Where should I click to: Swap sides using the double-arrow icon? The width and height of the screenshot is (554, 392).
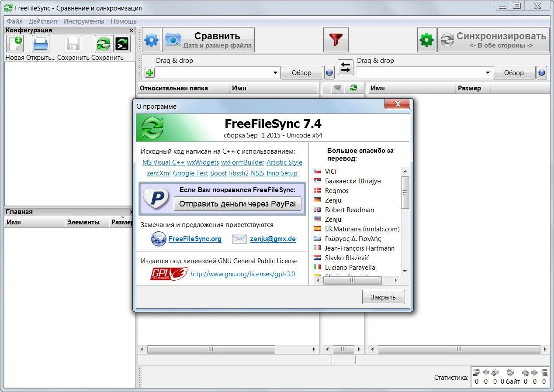(x=346, y=67)
